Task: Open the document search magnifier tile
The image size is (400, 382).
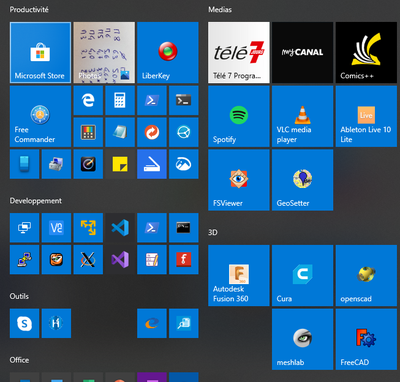Action: [x=184, y=323]
